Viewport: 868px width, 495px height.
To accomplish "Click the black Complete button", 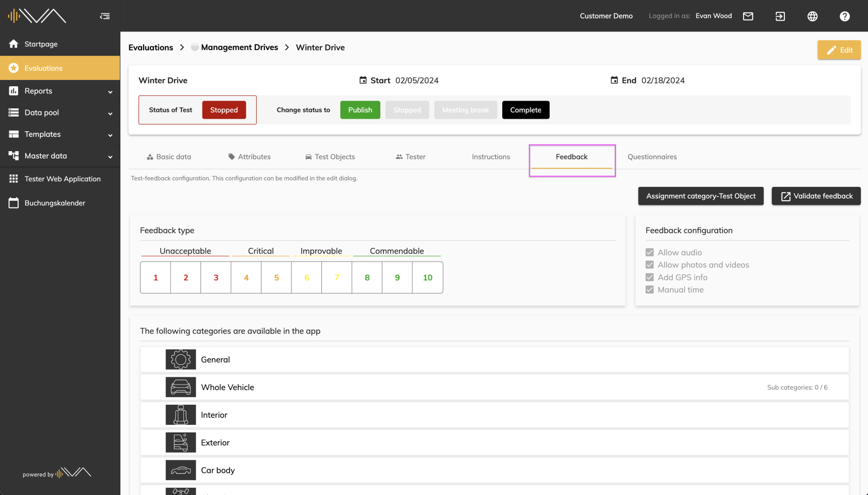I will pos(525,110).
